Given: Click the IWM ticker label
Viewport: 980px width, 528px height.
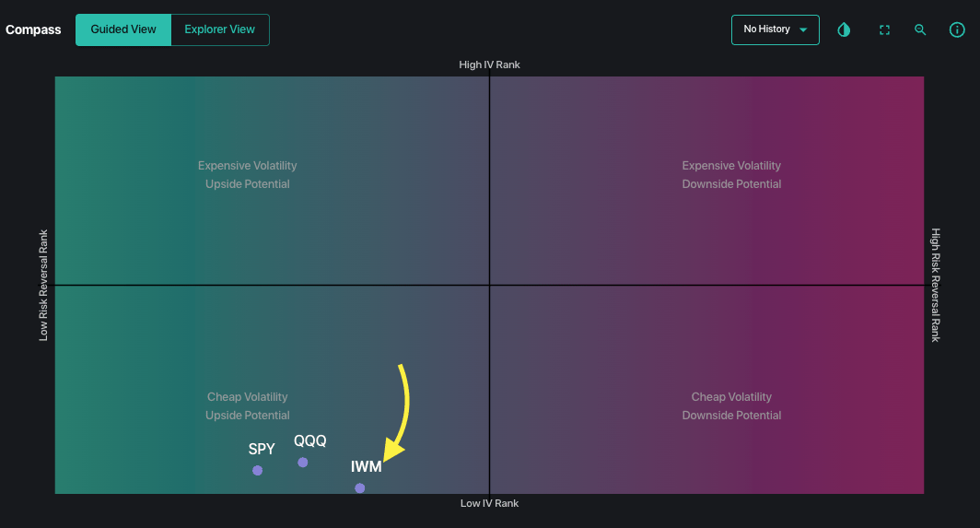Looking at the screenshot, I should click(366, 466).
